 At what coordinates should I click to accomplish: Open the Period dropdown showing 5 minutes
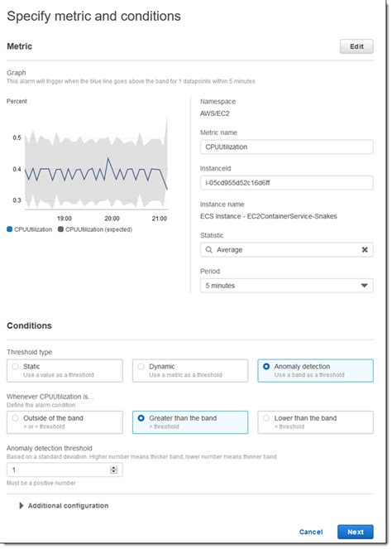(286, 286)
